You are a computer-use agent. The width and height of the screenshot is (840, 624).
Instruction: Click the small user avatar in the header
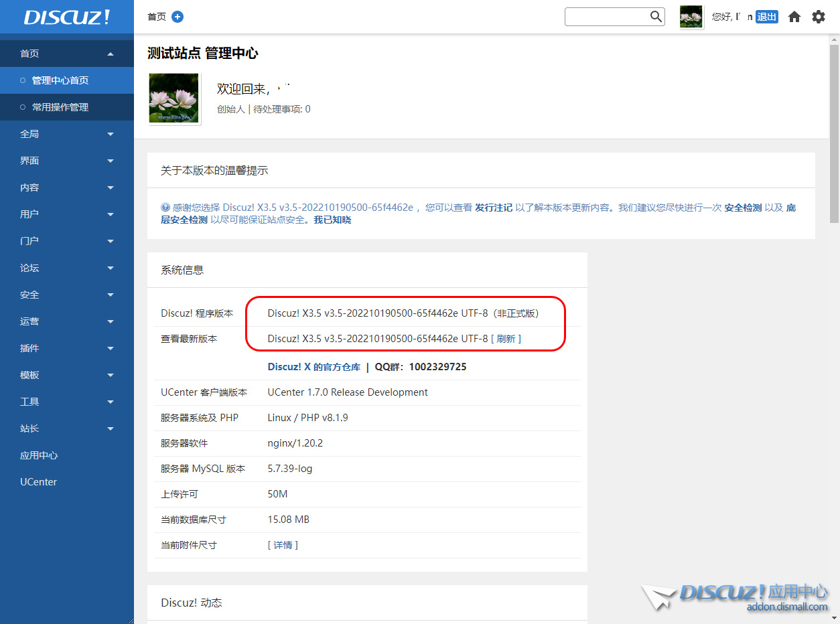(x=691, y=17)
